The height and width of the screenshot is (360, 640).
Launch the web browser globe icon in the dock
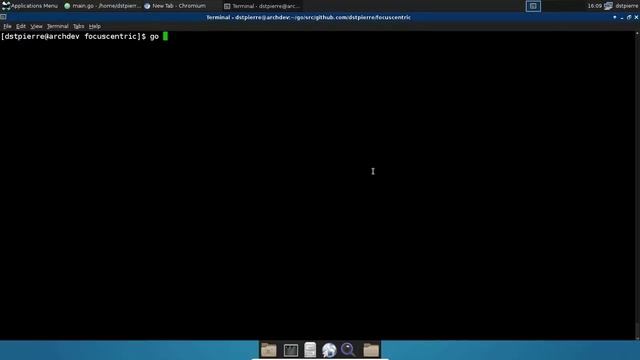(x=329, y=350)
